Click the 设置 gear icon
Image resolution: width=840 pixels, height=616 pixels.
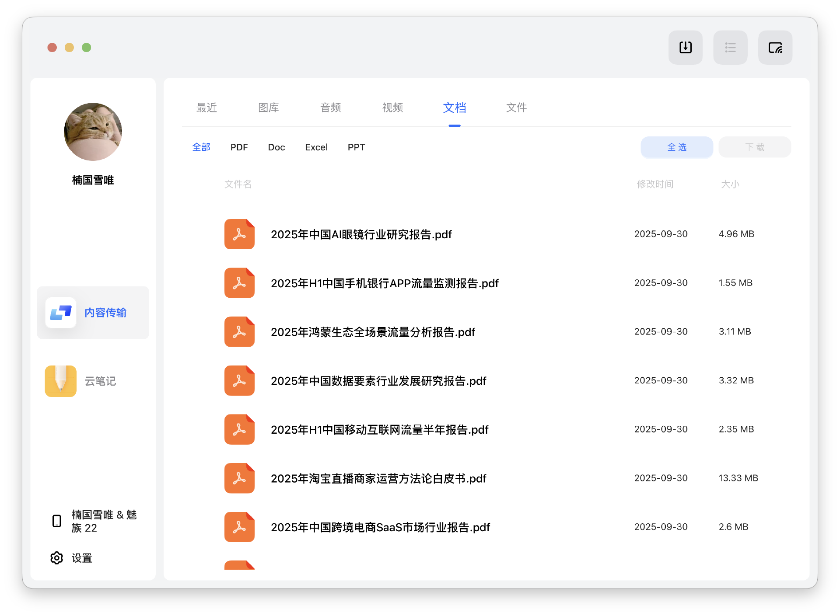[57, 558]
